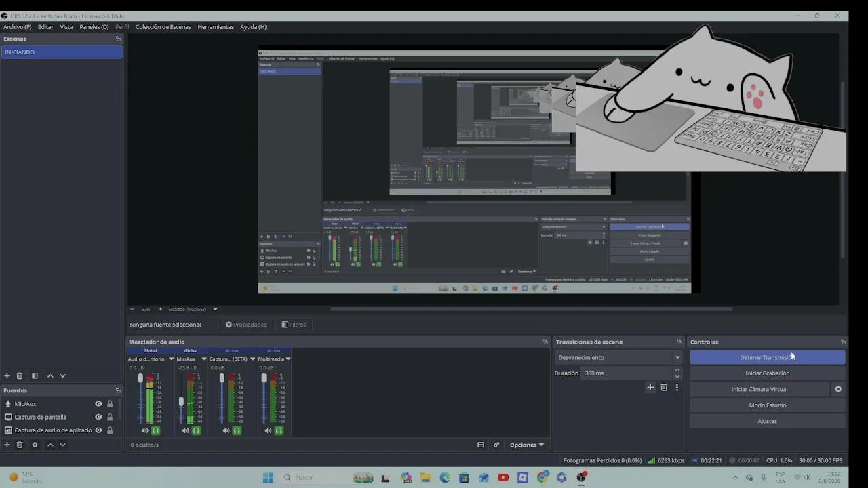The image size is (868, 488).
Task: Hide Captura de audio de aplicación source
Action: [98, 430]
